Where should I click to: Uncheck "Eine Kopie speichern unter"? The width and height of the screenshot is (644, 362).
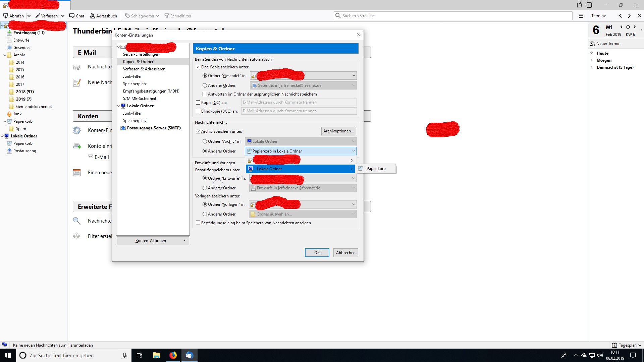[x=198, y=67]
